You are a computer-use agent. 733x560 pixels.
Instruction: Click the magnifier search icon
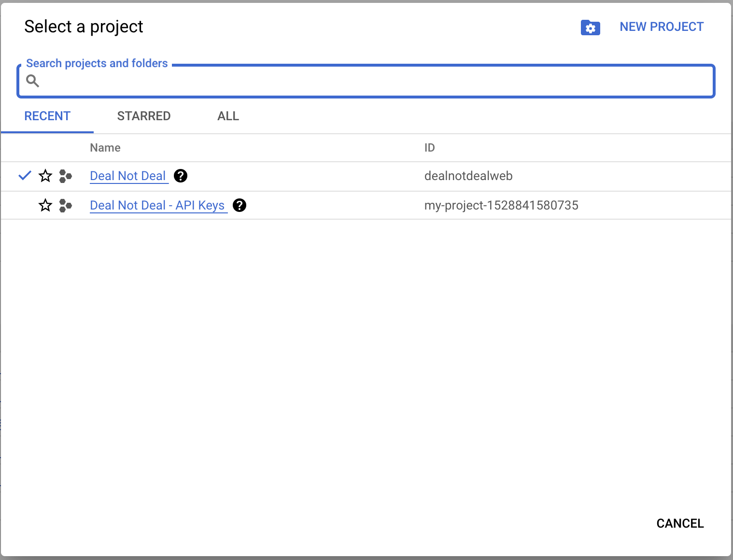[32, 81]
